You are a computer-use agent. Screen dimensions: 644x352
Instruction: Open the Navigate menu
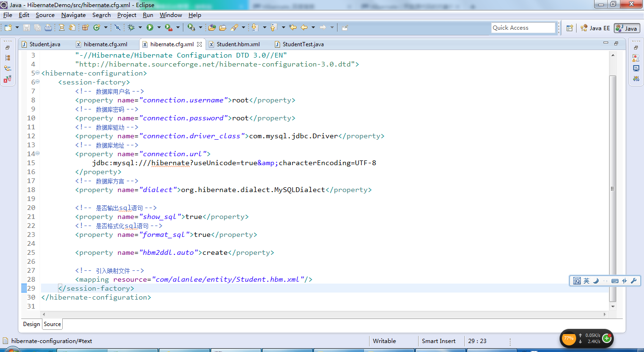pyautogui.click(x=74, y=15)
